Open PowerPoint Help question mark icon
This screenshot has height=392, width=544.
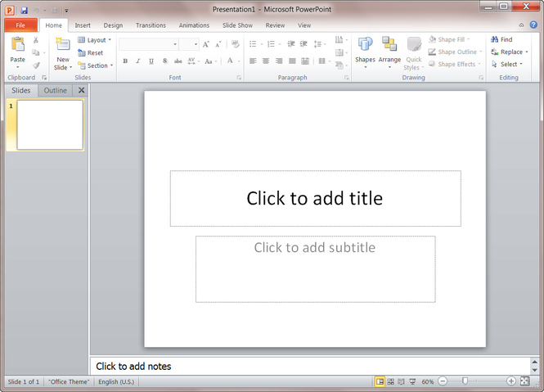(533, 25)
